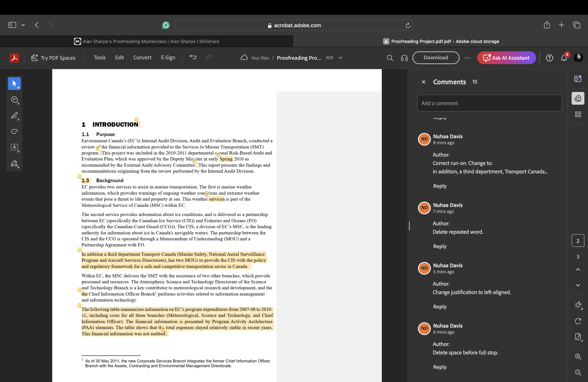The width and height of the screenshot is (588, 382).
Task: Show the Safari tab overview
Action: coord(577,25)
